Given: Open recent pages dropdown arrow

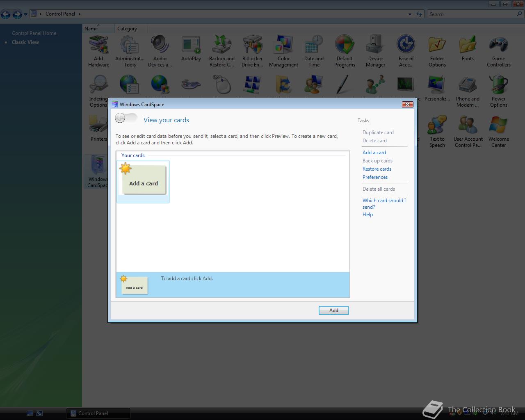Looking at the screenshot, I should 25,14.
